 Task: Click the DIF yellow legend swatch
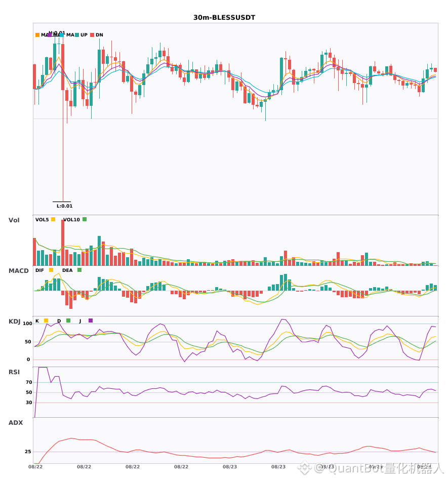click(x=51, y=270)
